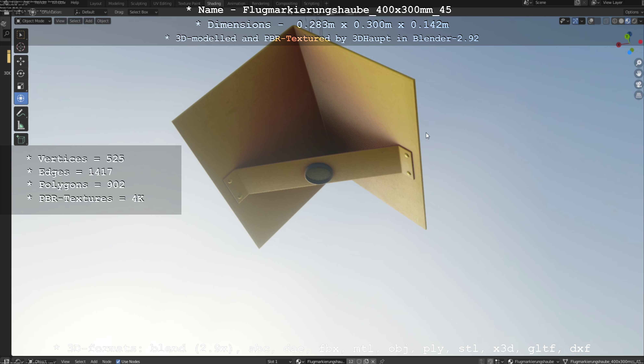
Task: Switch to Material Preview shading
Action: 628,21
